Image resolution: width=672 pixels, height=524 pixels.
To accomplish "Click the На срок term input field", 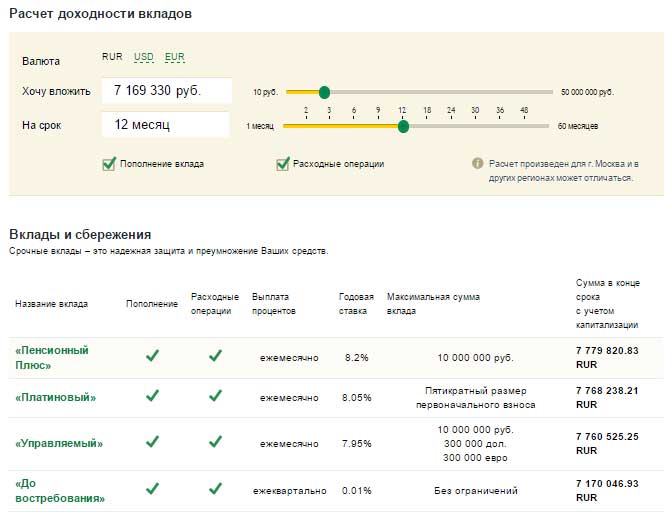I will pos(167,125).
